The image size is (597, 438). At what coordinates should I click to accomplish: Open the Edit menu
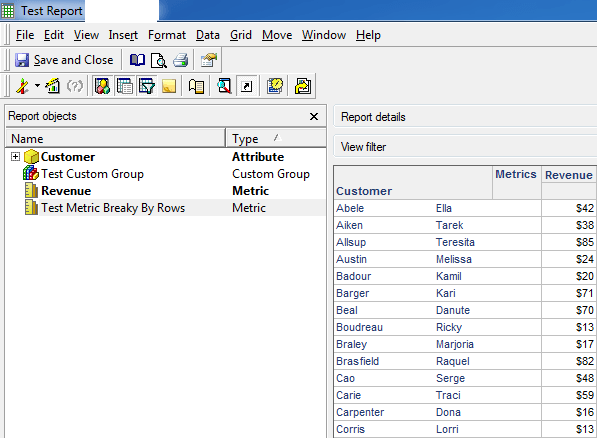(54, 35)
